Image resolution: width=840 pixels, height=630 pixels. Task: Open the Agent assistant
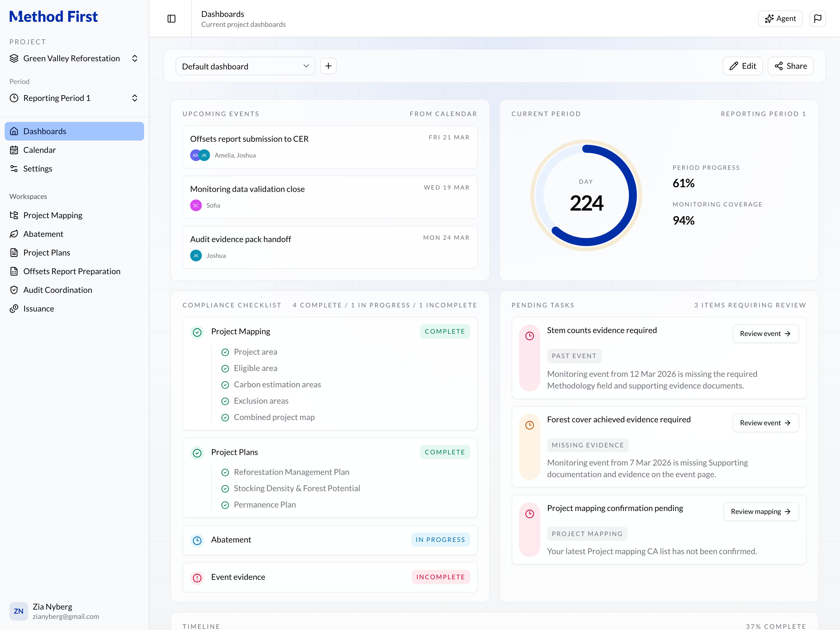click(x=780, y=19)
